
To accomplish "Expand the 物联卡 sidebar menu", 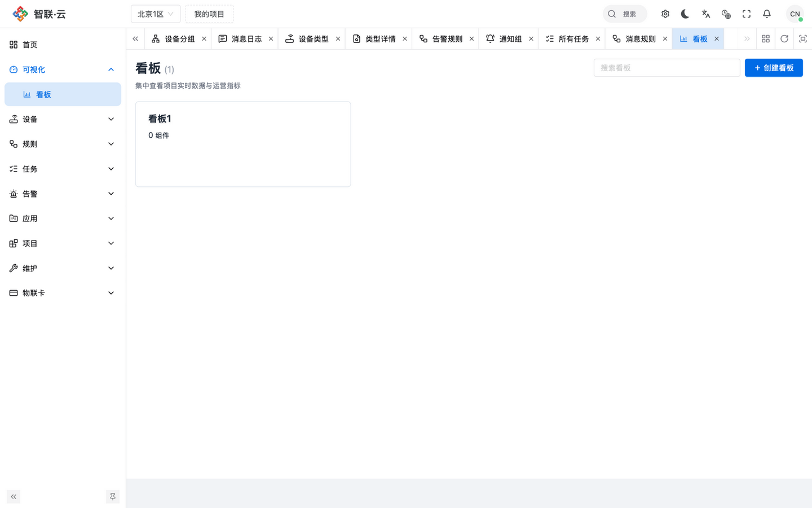I will point(63,293).
